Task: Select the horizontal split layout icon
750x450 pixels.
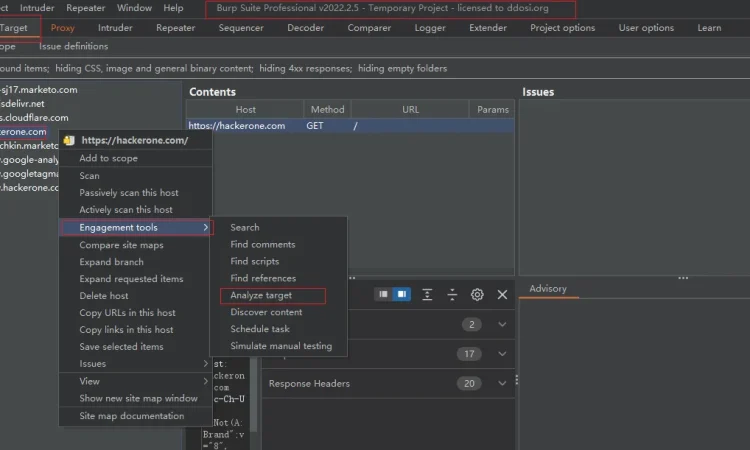Action: (402, 294)
